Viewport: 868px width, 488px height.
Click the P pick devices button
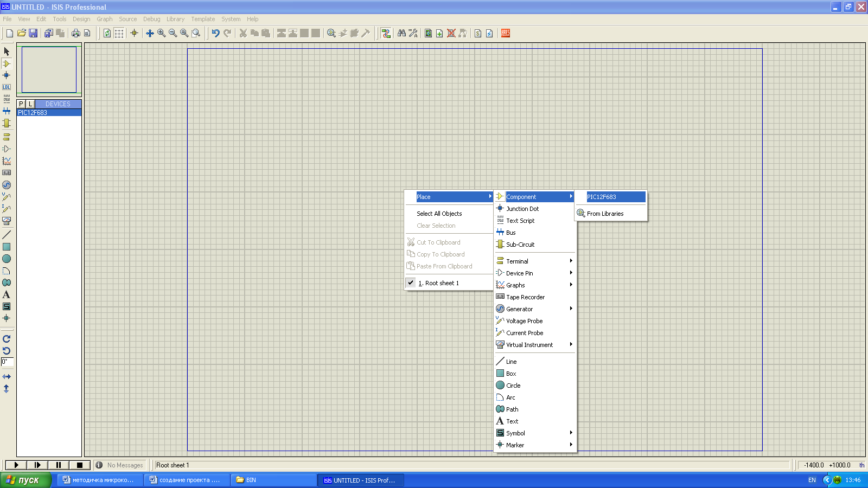click(x=21, y=104)
